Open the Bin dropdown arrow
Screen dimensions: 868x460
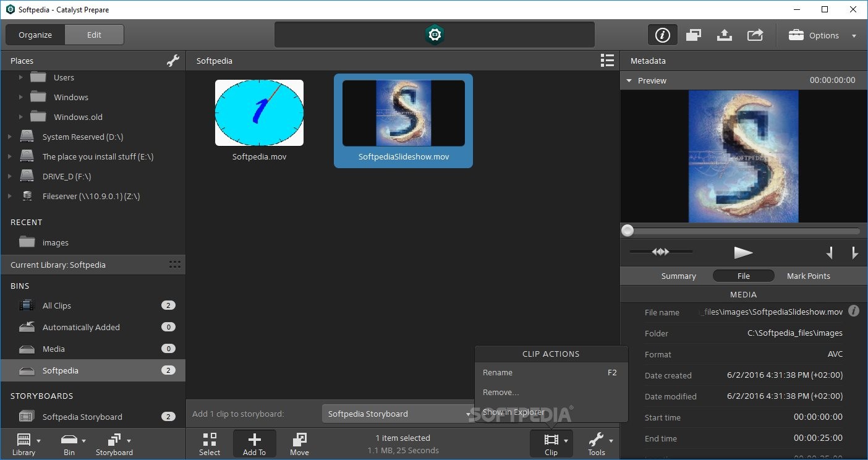[84, 441]
